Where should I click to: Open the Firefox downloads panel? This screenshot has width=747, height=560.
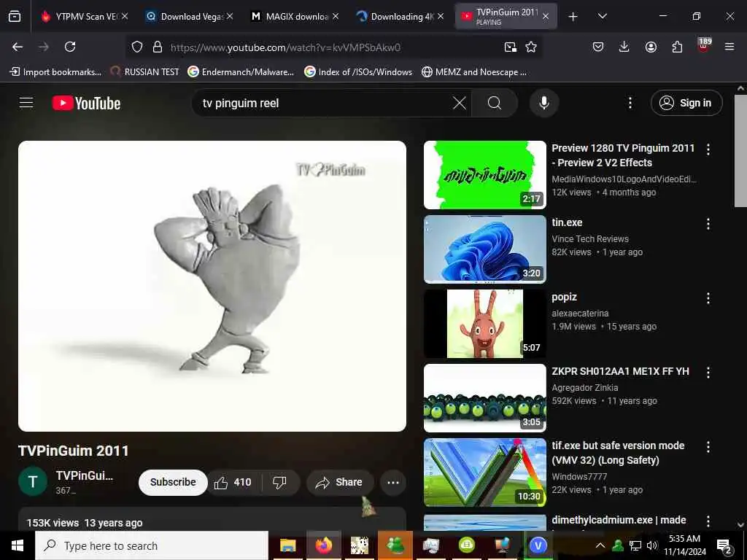pos(624,47)
